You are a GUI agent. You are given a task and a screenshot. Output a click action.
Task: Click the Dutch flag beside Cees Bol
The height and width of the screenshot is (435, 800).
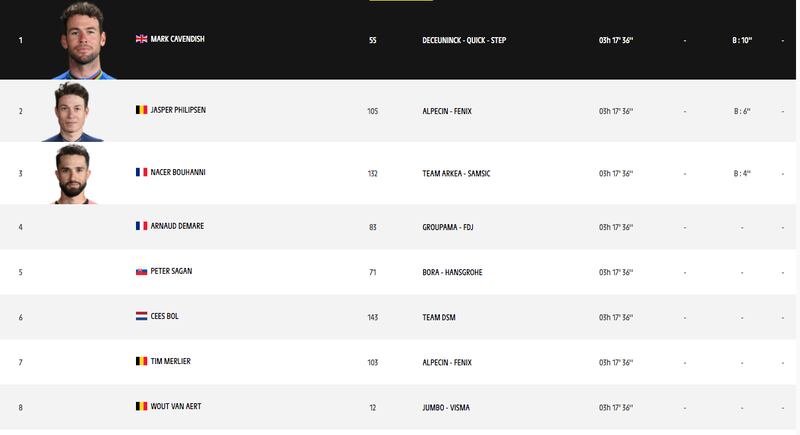pos(141,316)
